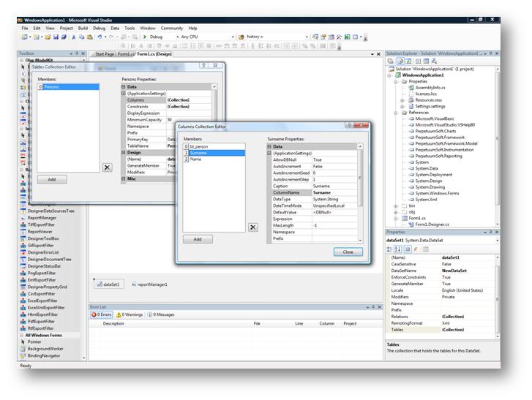Click Save All icon in toolbar

(64, 37)
